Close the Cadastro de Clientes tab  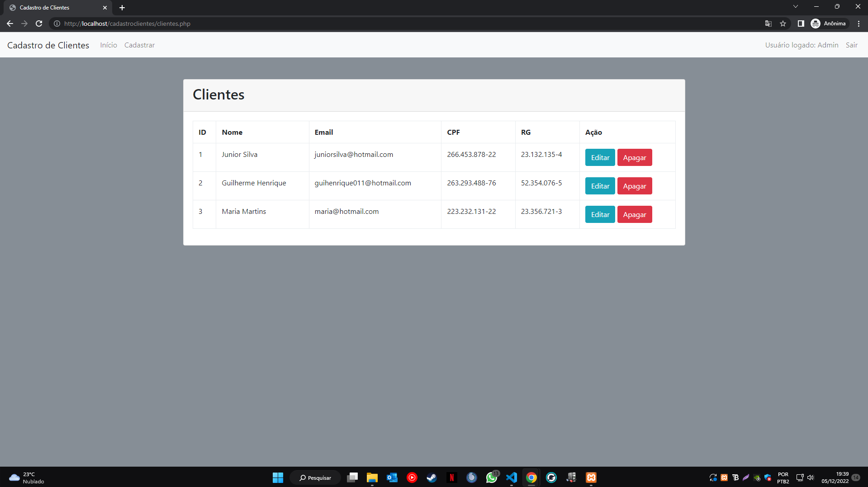(105, 8)
